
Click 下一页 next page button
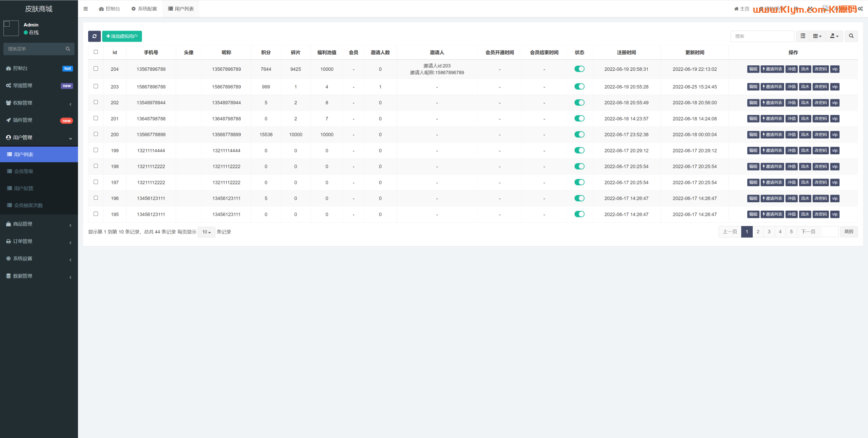[x=808, y=232]
